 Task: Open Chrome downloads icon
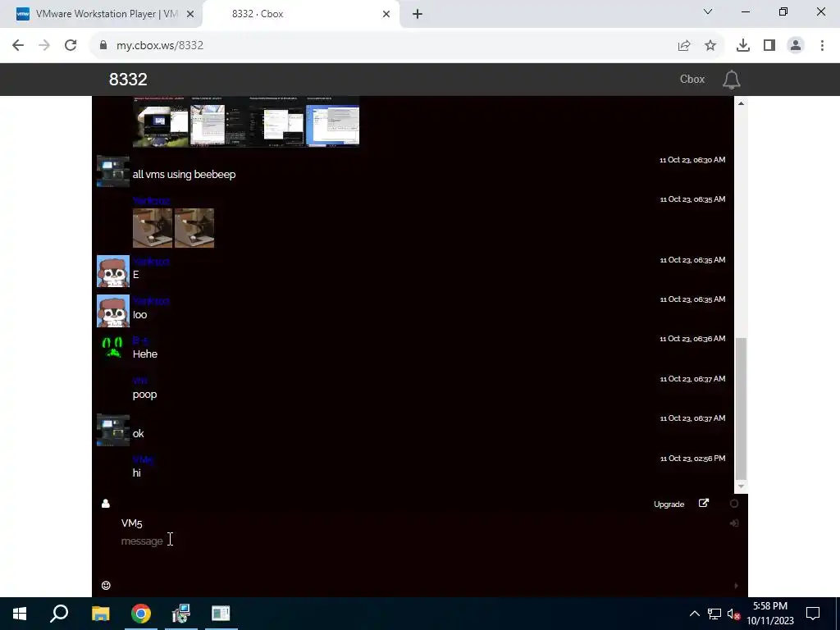tap(742, 46)
